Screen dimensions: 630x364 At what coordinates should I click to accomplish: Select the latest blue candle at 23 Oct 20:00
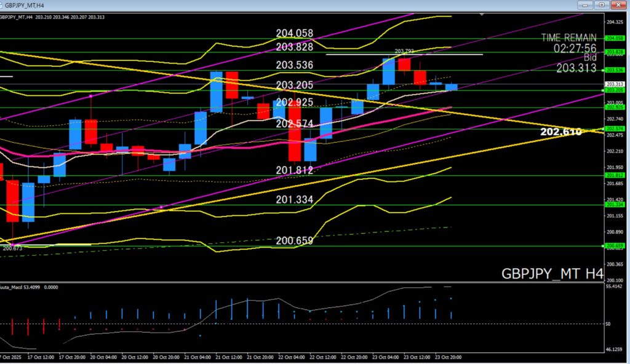(451, 87)
